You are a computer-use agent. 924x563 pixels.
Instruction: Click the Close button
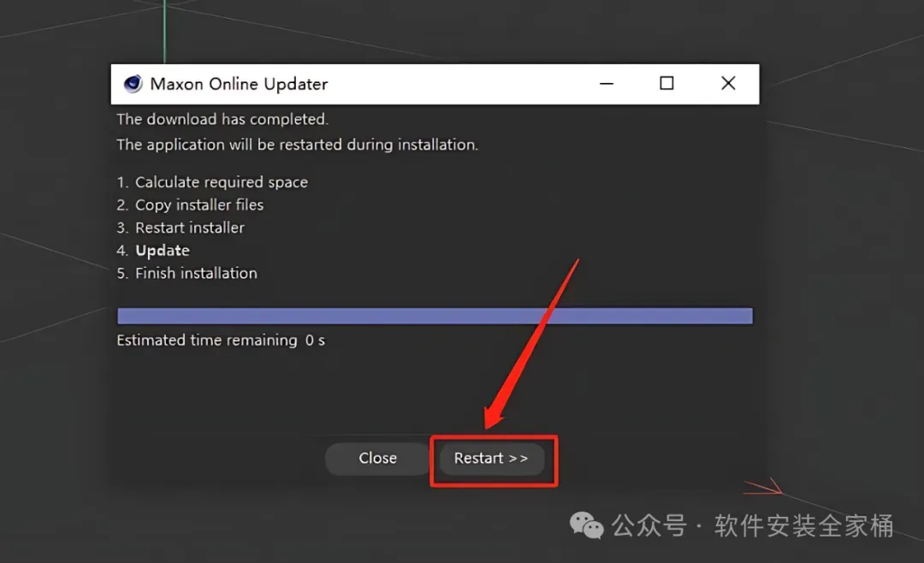pyautogui.click(x=378, y=459)
